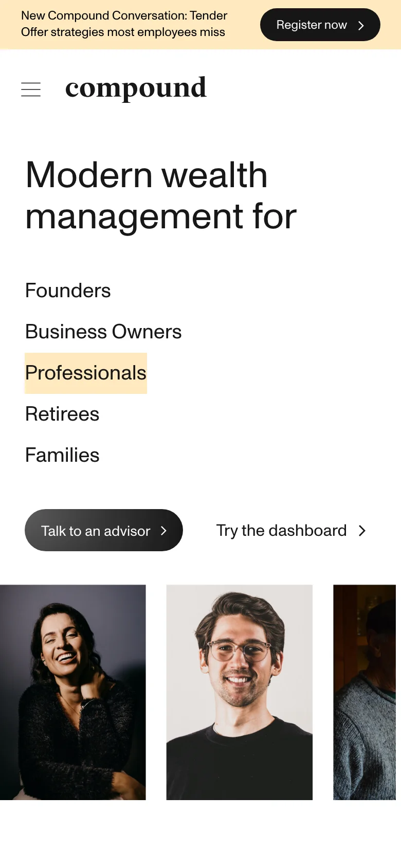Click 'management for' in the hero heading
Viewport: 401px width, 868px height.
pos(161,216)
